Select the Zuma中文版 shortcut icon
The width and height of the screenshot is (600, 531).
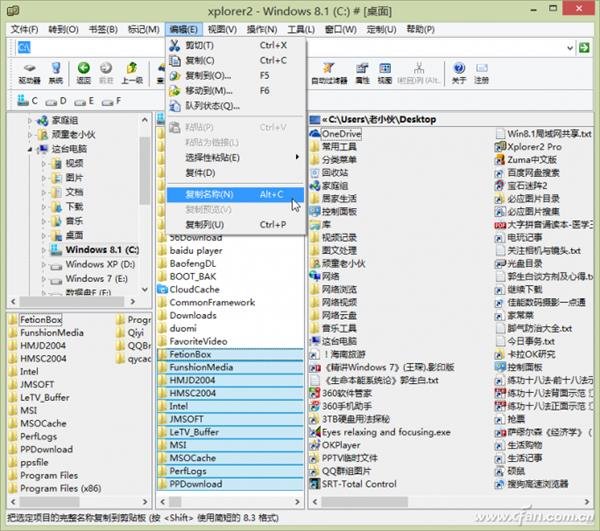coord(499,160)
